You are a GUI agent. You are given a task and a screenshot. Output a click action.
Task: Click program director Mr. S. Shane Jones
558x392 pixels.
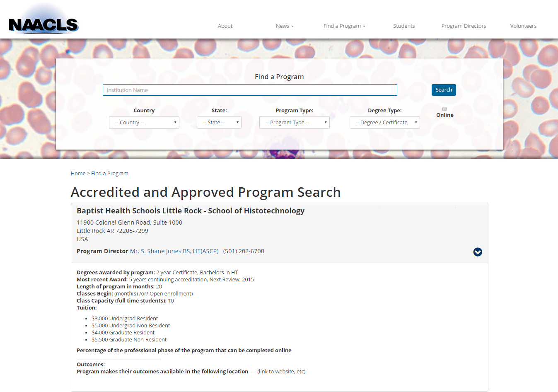click(174, 251)
